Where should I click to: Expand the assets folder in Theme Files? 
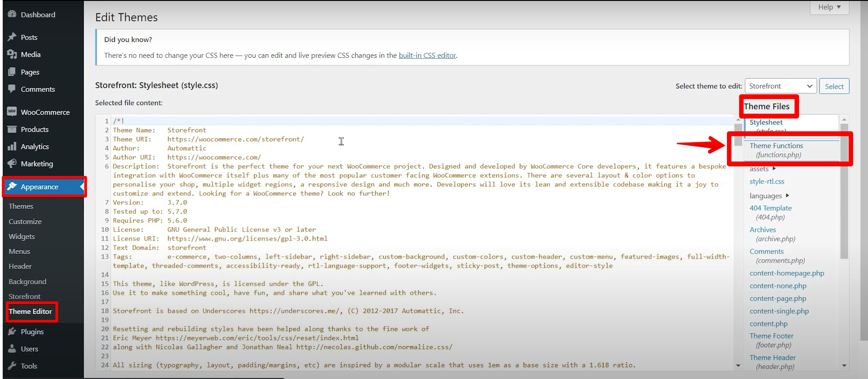click(x=762, y=169)
